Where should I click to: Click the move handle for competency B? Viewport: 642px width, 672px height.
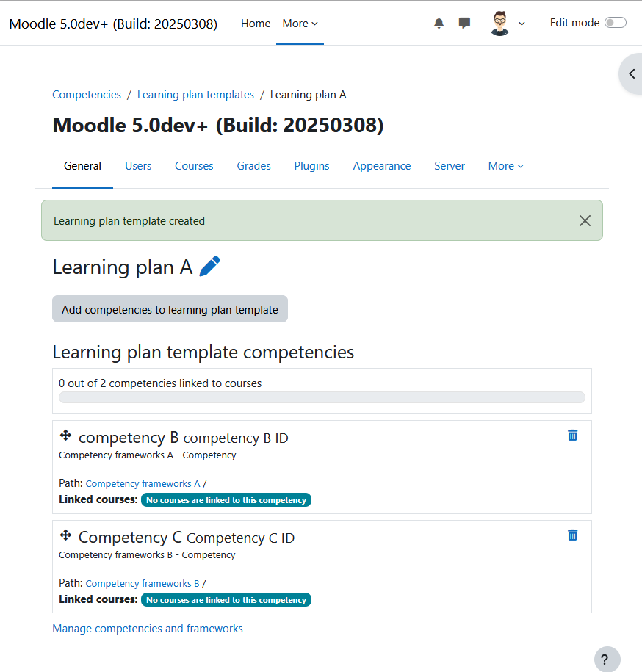(65, 436)
